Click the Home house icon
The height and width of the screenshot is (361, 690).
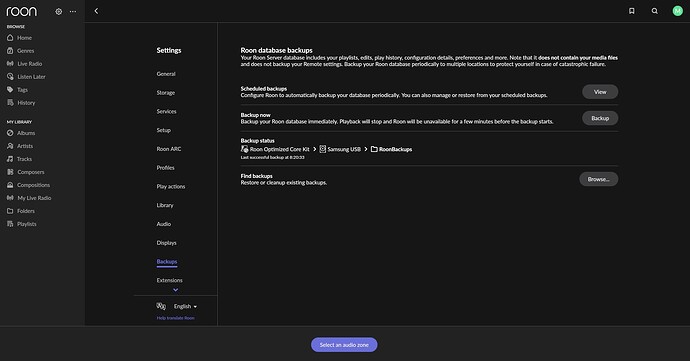click(10, 38)
